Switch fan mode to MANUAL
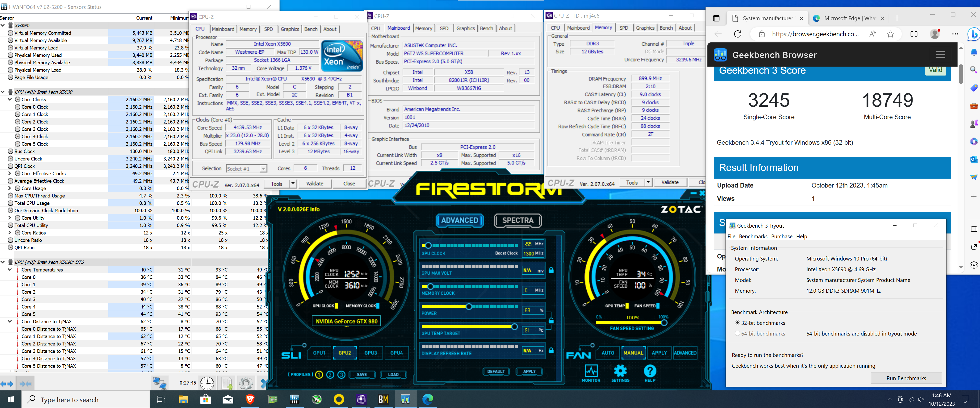Screen dimensions: 980x408 pos(633,353)
